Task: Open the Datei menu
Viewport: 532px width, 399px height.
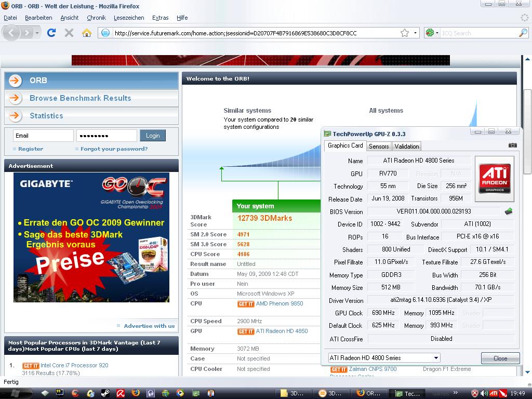Action: click(x=10, y=18)
